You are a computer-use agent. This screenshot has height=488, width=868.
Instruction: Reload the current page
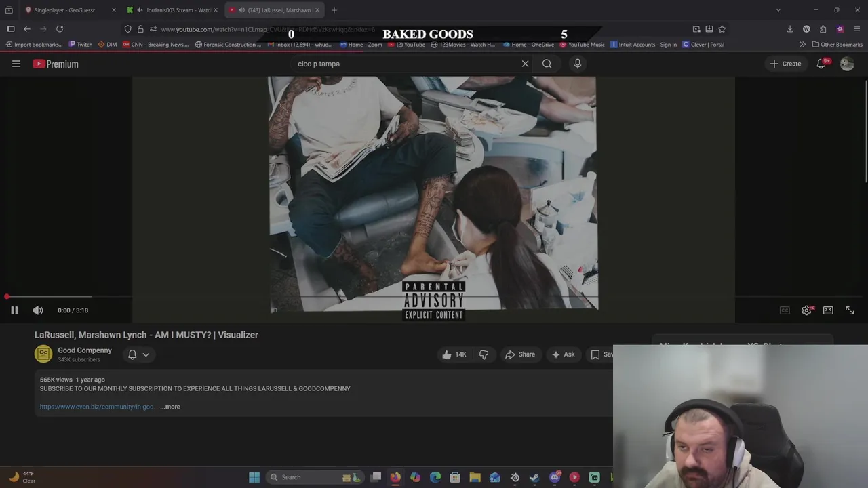pos(60,29)
